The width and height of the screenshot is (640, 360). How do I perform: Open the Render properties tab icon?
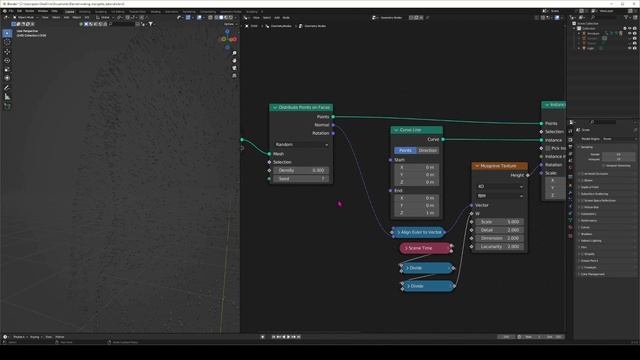coord(571,140)
